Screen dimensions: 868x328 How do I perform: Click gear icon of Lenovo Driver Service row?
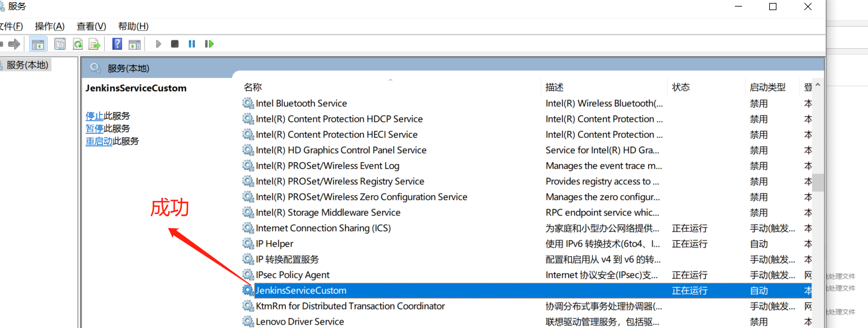point(248,321)
